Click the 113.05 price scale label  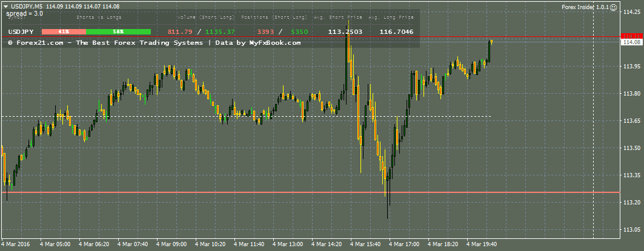click(x=632, y=230)
